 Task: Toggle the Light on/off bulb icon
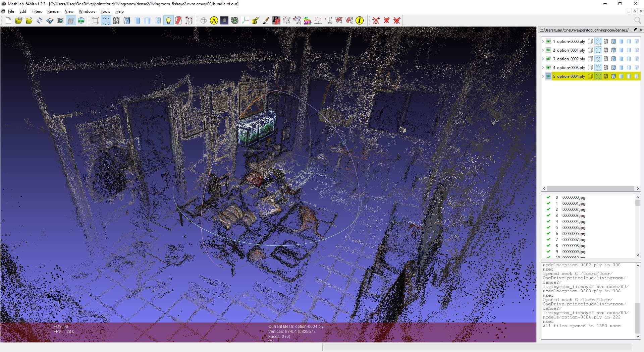[168, 21]
